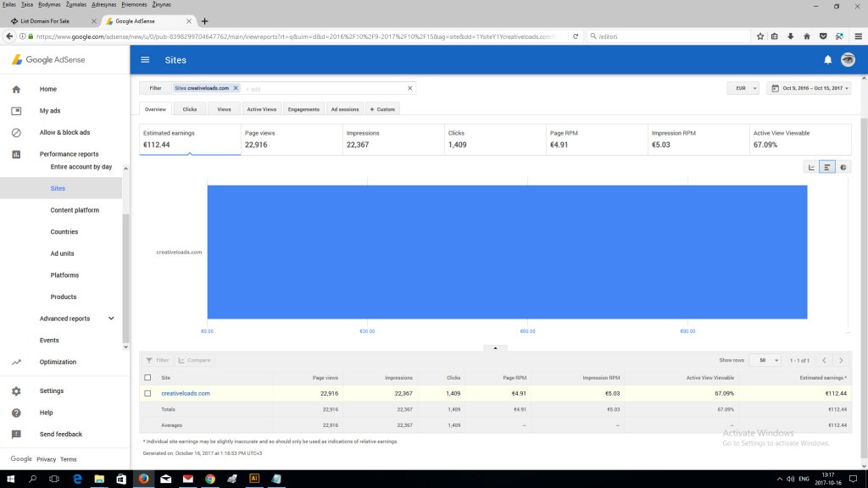Remove the creativeloads.com filter chip

click(236, 88)
